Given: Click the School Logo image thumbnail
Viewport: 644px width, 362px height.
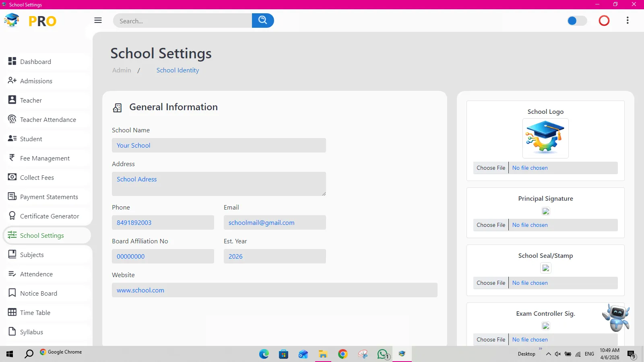Looking at the screenshot, I should tap(545, 138).
